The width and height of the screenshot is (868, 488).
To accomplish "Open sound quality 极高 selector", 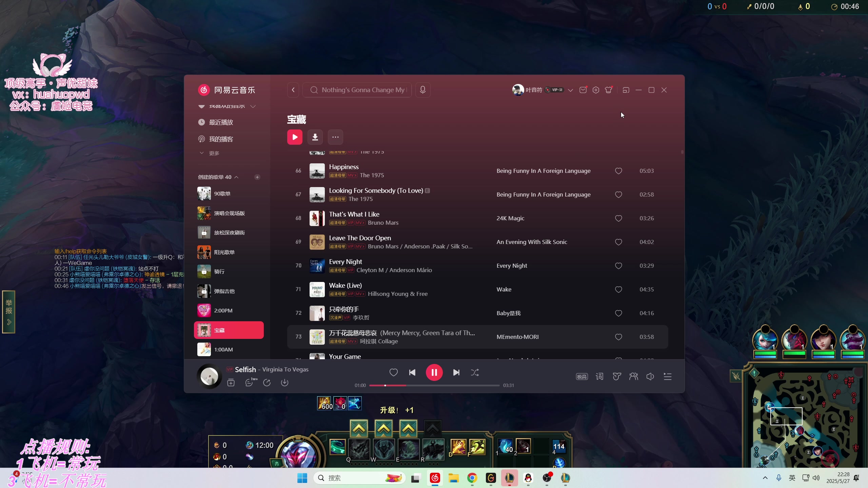I will coord(582,377).
